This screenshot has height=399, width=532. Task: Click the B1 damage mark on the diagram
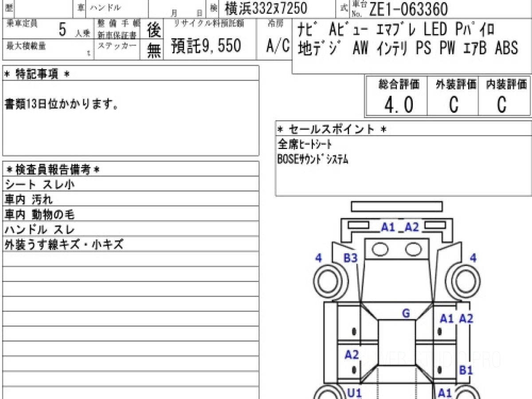[466, 370]
